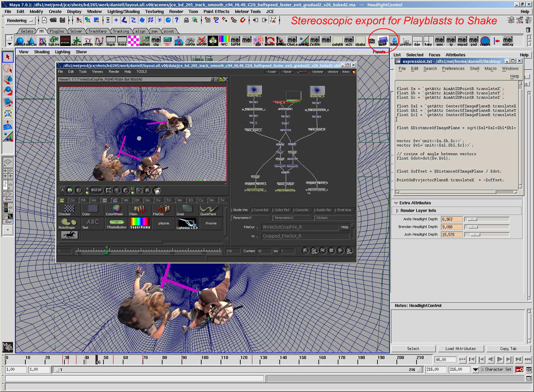Image resolution: width=534 pixels, height=392 pixels.
Task: Click the Anita Headlight Depth value field
Action: click(451, 219)
